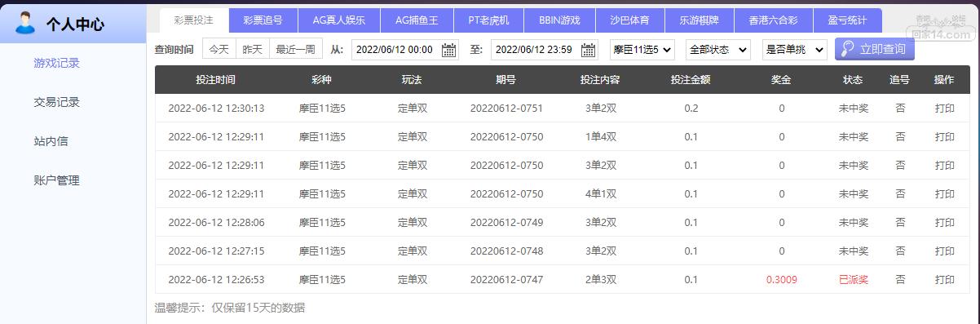This screenshot has height=324, width=980.
Task: Click the 投注时间 column header
Action: pyautogui.click(x=216, y=79)
